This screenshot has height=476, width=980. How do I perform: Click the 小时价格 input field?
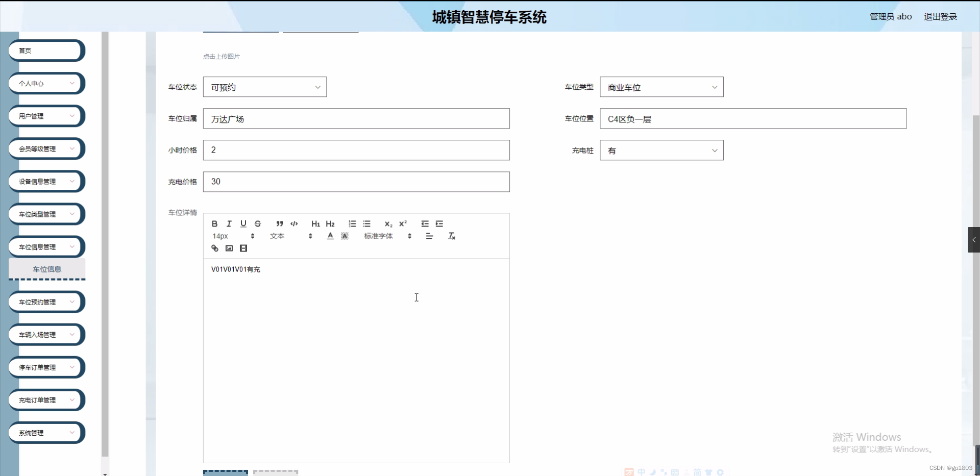click(x=356, y=151)
